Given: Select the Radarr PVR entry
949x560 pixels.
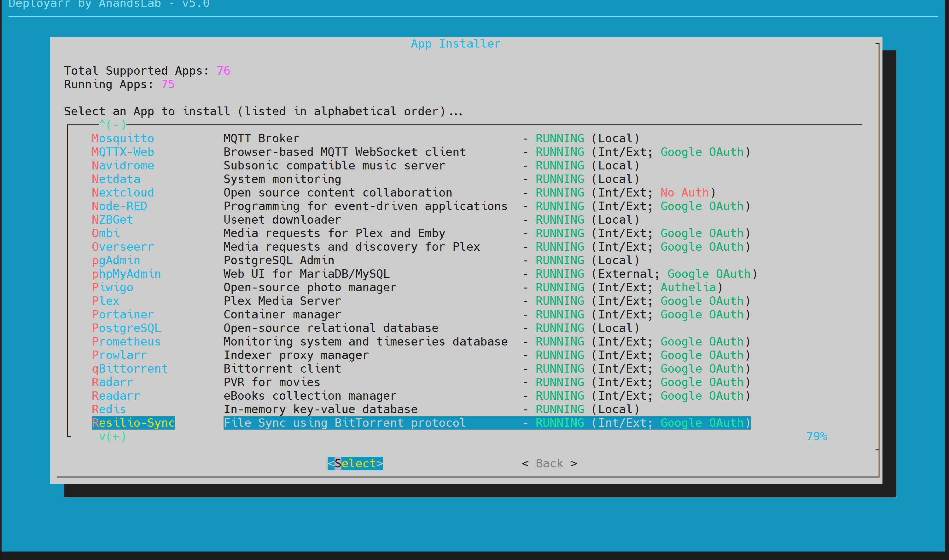Looking at the screenshot, I should point(112,382).
